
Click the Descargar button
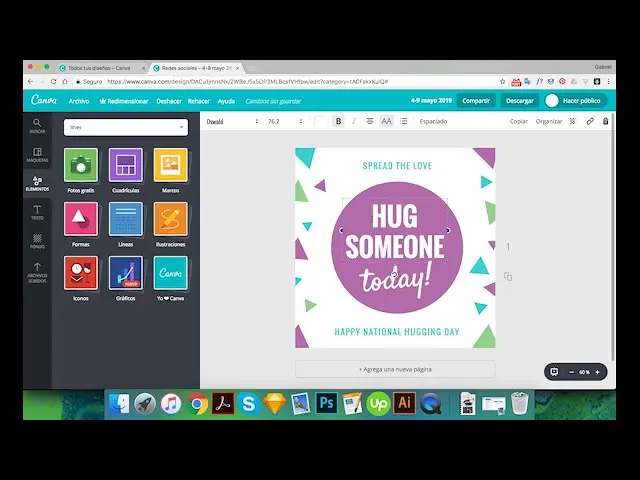coord(519,101)
